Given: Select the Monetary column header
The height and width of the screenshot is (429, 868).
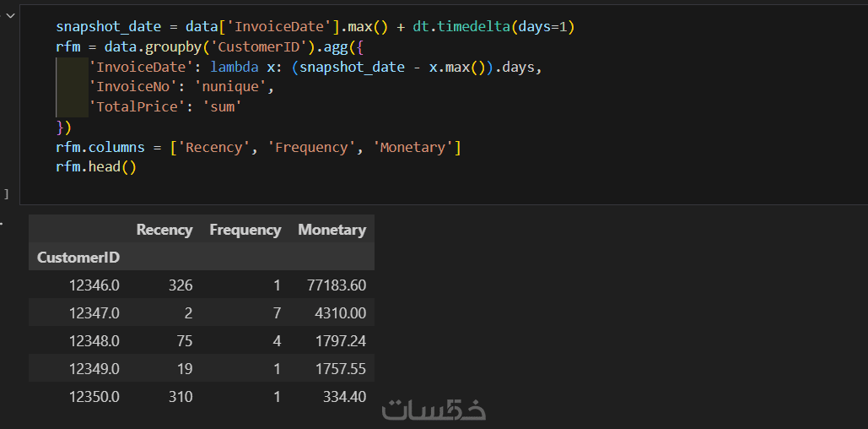Looking at the screenshot, I should [x=332, y=230].
